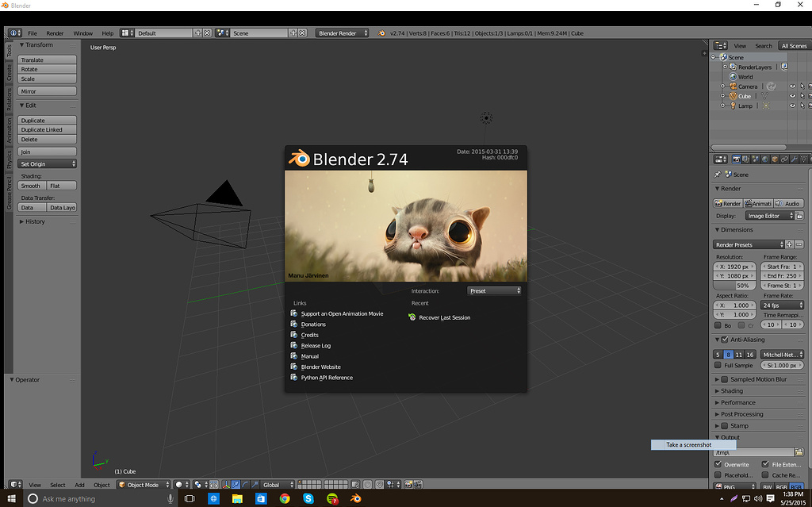The width and height of the screenshot is (812, 507).
Task: Click the OpenGL render active viewport icon
Action: [x=408, y=485]
